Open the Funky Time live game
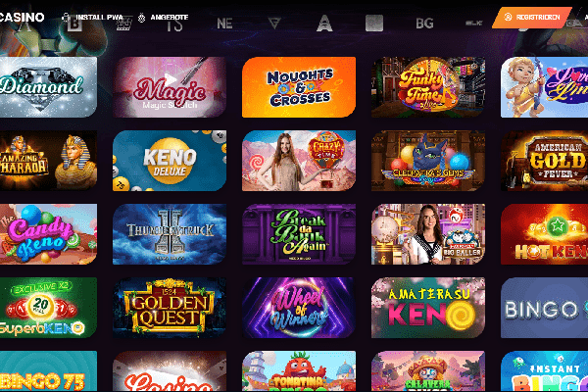588x392 pixels. (x=428, y=87)
